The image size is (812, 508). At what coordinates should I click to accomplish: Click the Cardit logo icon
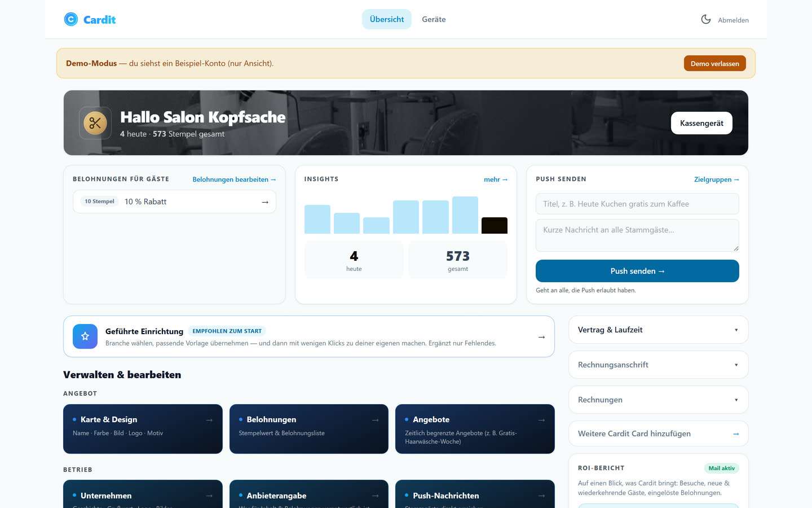tap(71, 19)
